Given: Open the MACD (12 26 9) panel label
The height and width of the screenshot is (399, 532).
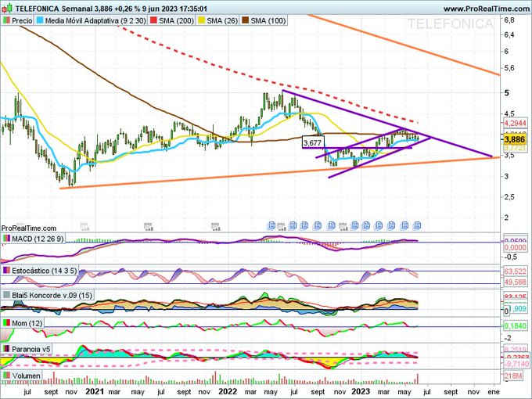Looking at the screenshot, I should point(38,239).
